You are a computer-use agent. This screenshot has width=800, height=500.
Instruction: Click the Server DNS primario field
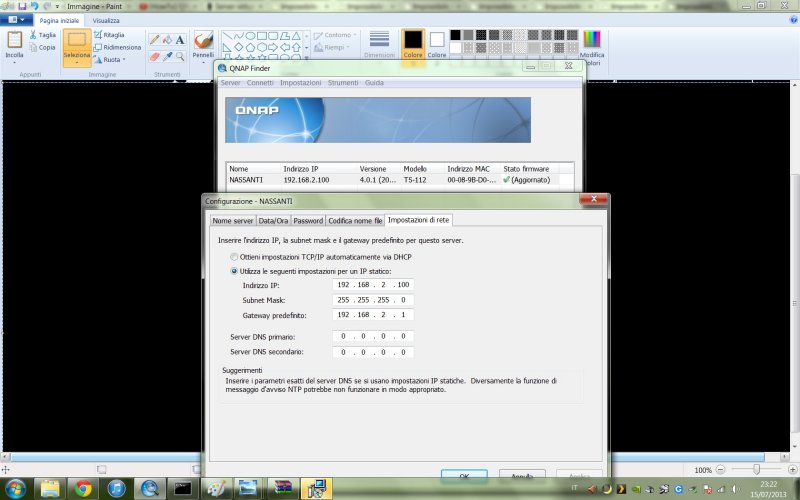(373, 337)
